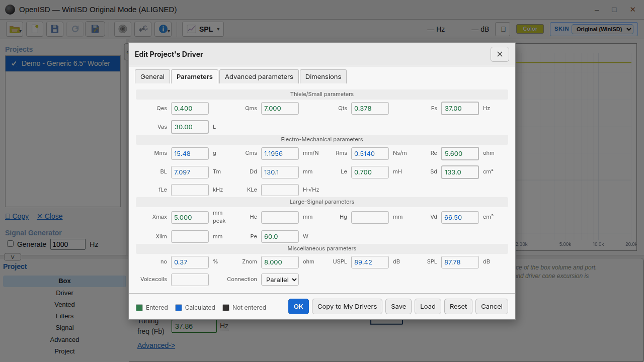This screenshot has width=644, height=362.
Task: Click the Save As floppy-with-pencil icon
Action: (x=95, y=29)
